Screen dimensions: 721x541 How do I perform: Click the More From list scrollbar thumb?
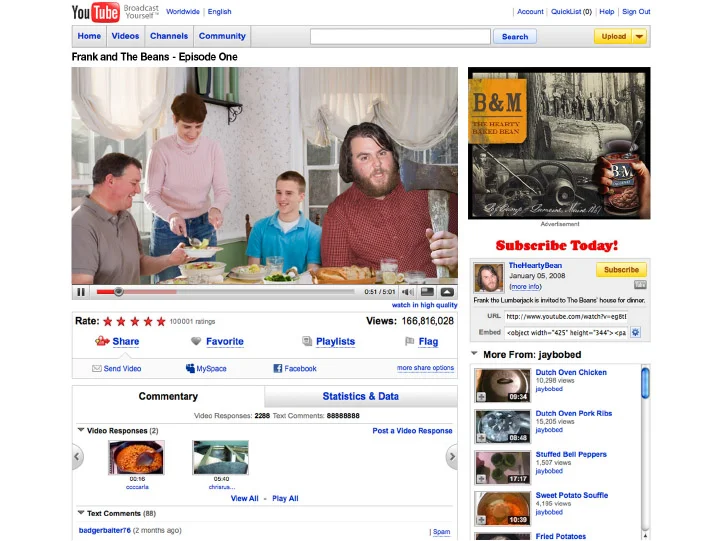646,382
